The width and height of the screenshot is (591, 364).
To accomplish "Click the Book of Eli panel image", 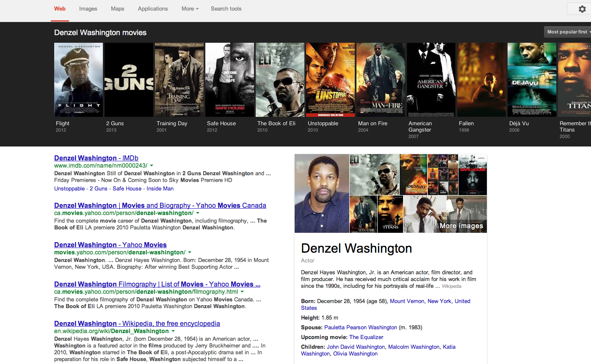I will click(x=374, y=174).
